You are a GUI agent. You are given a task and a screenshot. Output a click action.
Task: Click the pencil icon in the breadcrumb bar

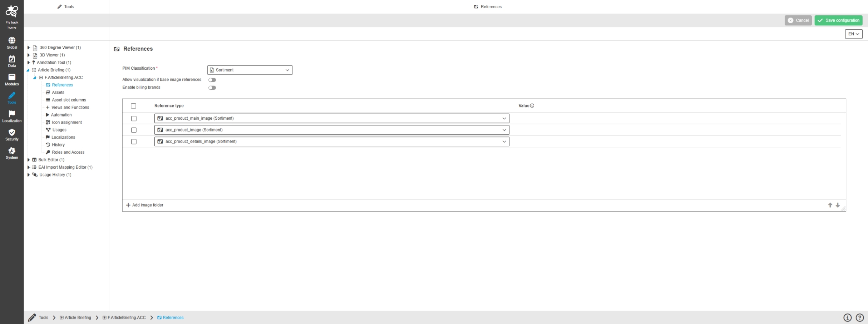[32, 318]
